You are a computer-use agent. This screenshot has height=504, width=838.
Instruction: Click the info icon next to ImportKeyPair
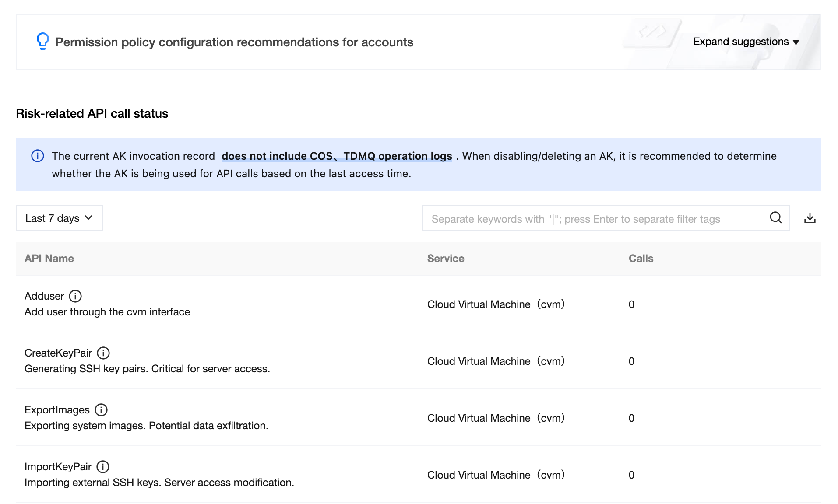click(103, 467)
